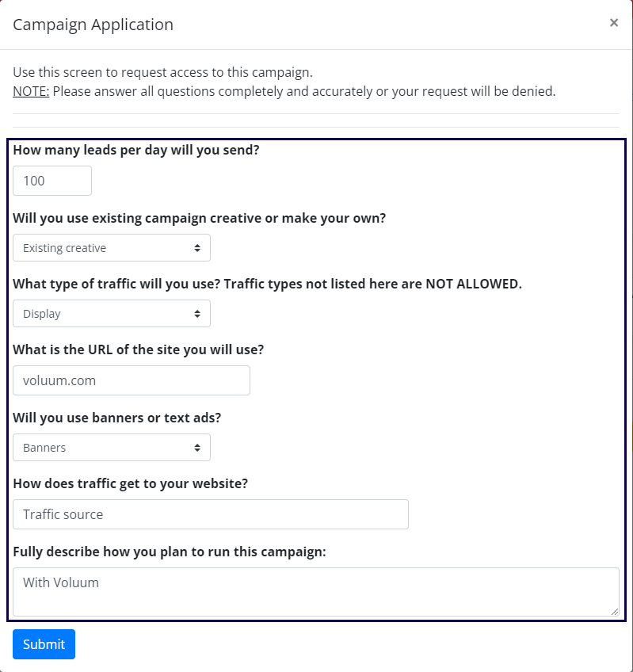Click the up-down arrow on Existing creative select
The width and height of the screenshot is (633, 672).
click(197, 248)
